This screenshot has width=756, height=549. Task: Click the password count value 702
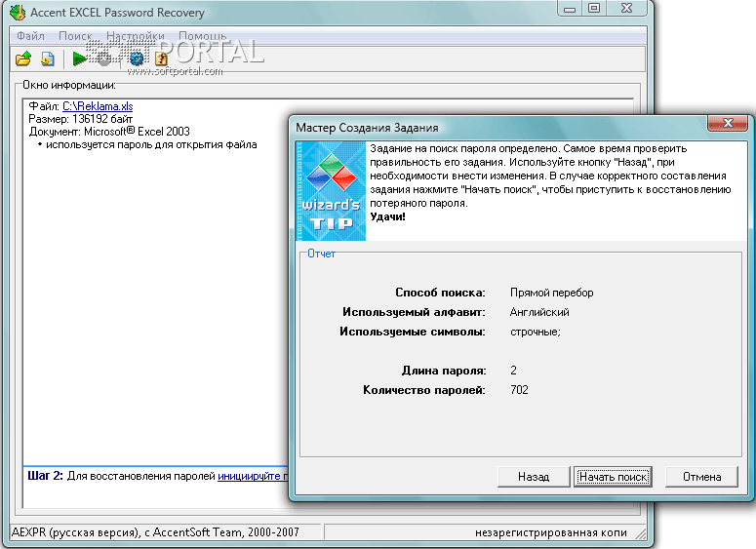[519, 389]
